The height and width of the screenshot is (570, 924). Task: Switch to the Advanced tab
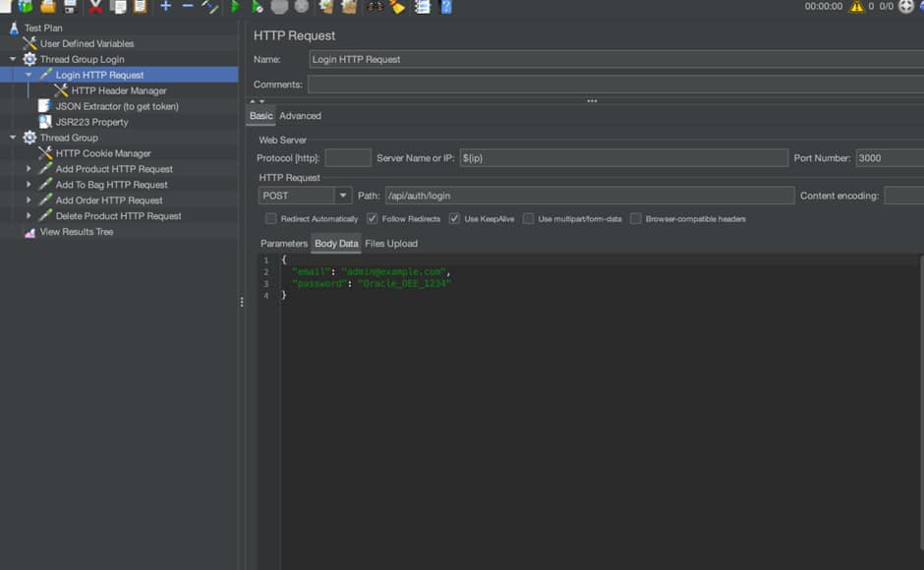pyautogui.click(x=300, y=116)
